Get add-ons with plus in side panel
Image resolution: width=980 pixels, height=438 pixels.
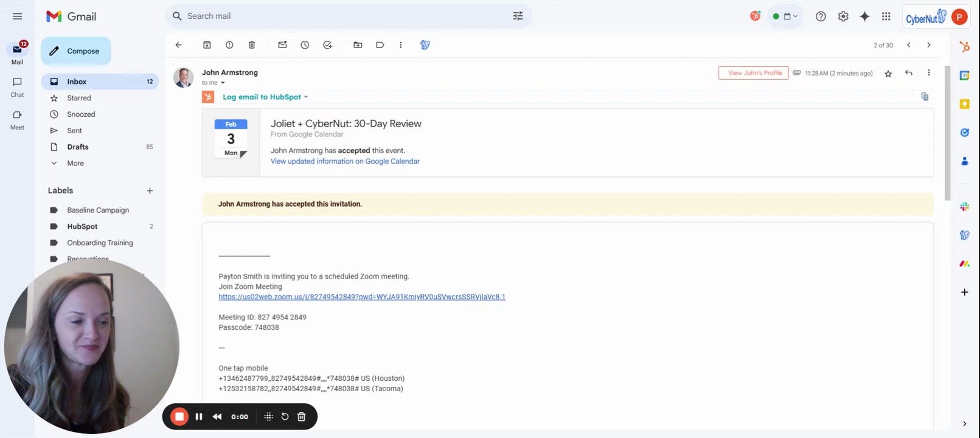tap(964, 293)
